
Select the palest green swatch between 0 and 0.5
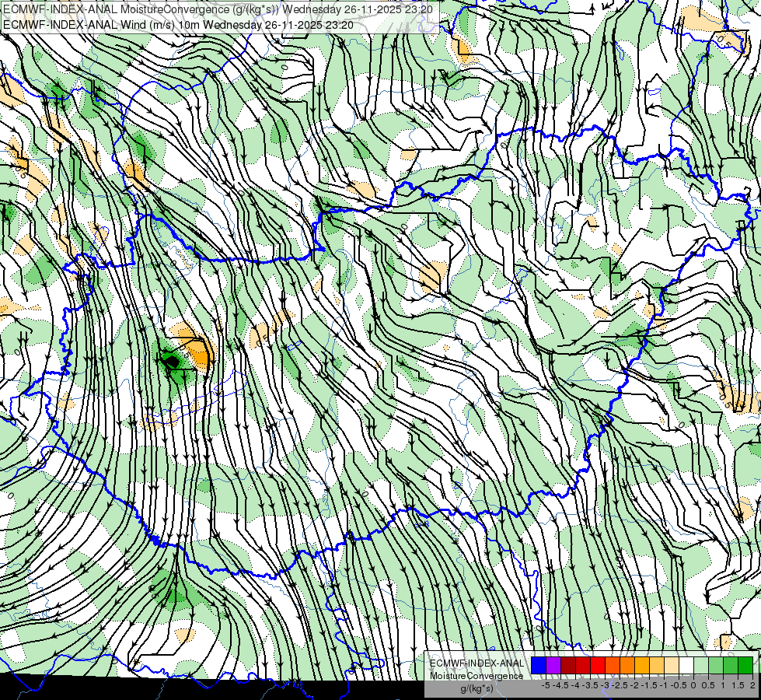(701, 665)
